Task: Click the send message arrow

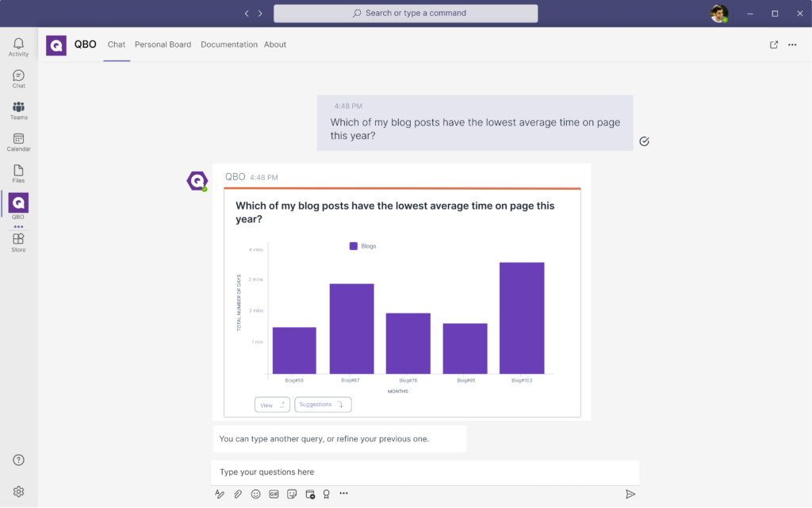Action: tap(630, 494)
